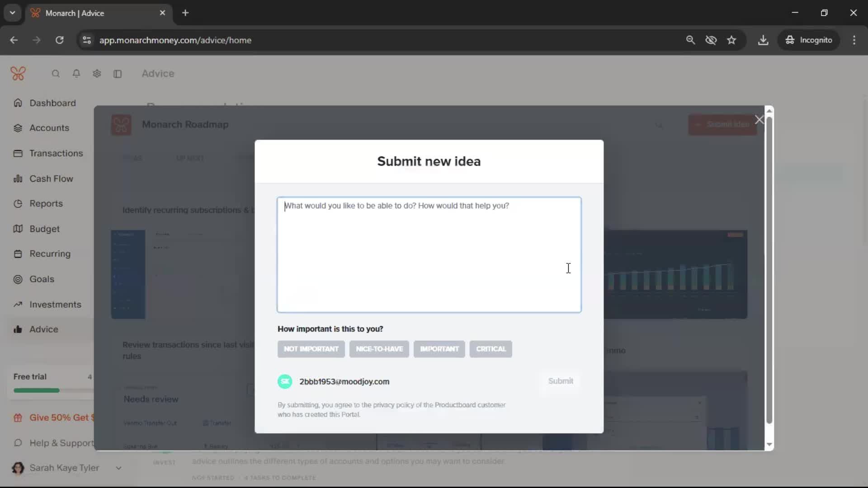
Task: Go to Cash Flow in sidebar
Action: [51, 178]
